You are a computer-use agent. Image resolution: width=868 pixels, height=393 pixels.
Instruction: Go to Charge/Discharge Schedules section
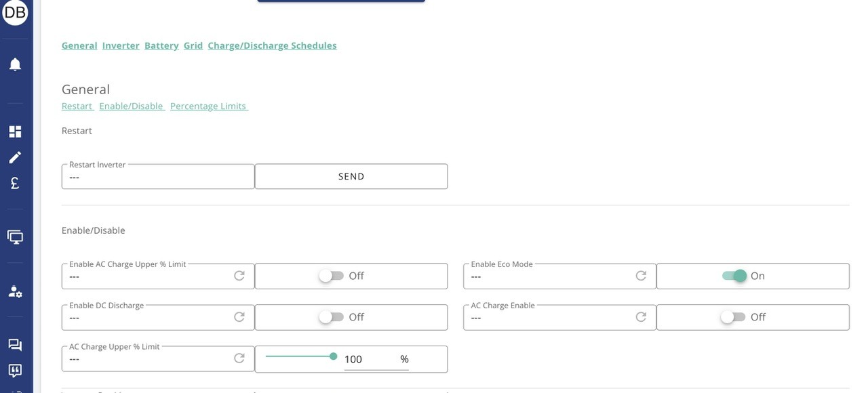tap(272, 45)
